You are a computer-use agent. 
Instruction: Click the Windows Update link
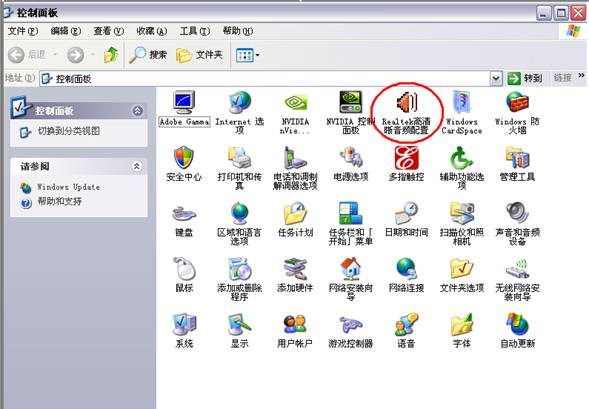point(68,187)
